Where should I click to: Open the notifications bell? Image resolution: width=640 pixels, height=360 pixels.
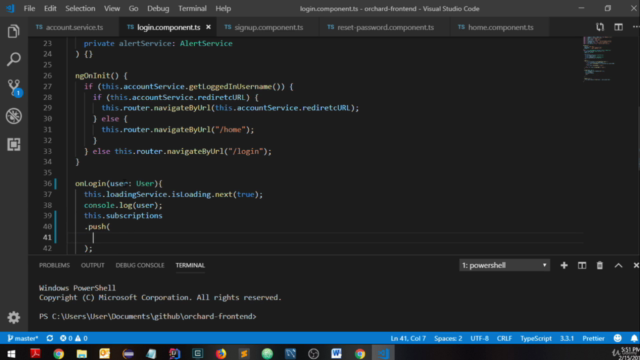pyautogui.click(x=634, y=338)
